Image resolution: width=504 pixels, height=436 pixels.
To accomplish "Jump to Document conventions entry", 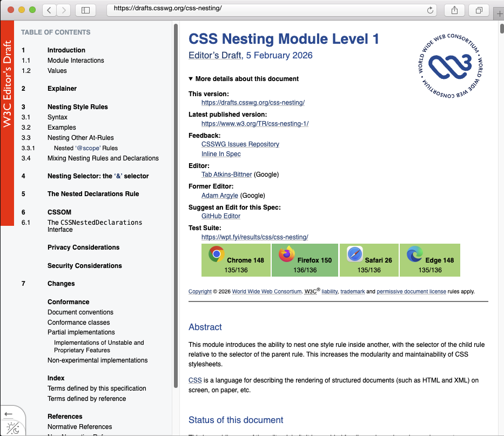I will coord(80,312).
